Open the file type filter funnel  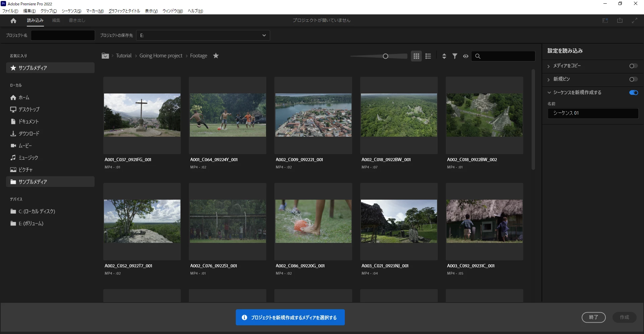pyautogui.click(x=454, y=56)
